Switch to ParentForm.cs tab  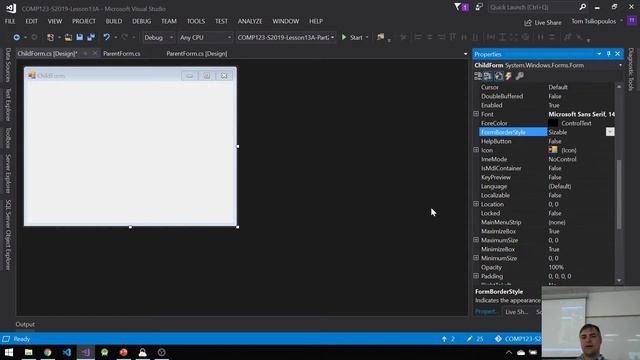click(122, 53)
